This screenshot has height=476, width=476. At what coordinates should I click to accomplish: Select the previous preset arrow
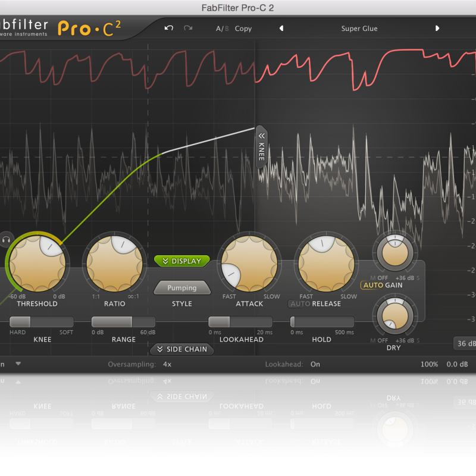click(281, 28)
